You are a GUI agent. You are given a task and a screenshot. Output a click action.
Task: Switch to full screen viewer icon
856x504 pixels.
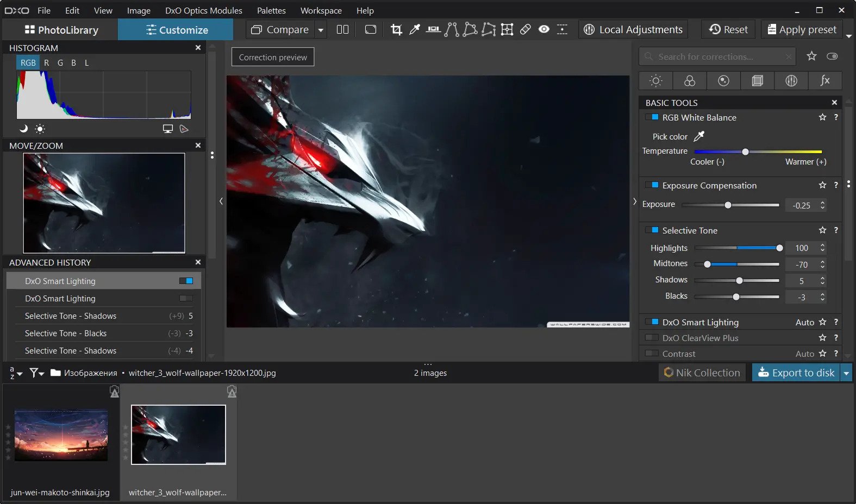pos(371,29)
